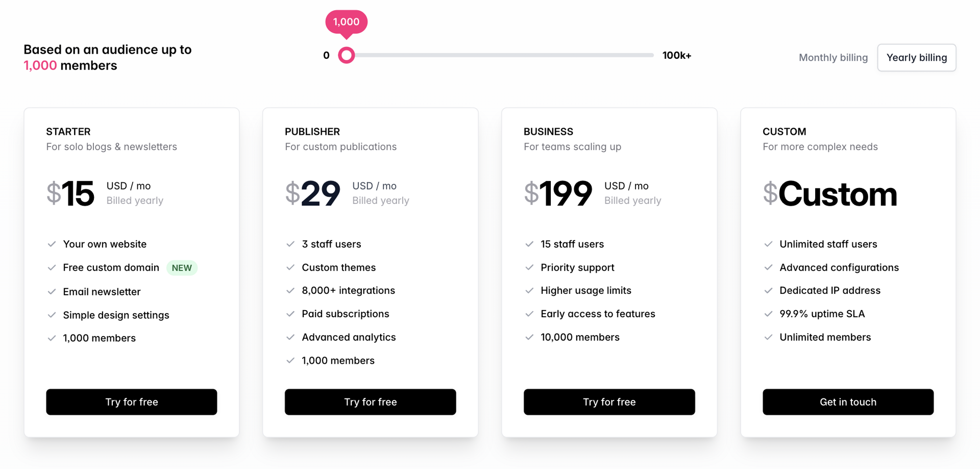Select Yearly billing
Image resolution: width=980 pixels, height=469 pixels.
pos(916,57)
